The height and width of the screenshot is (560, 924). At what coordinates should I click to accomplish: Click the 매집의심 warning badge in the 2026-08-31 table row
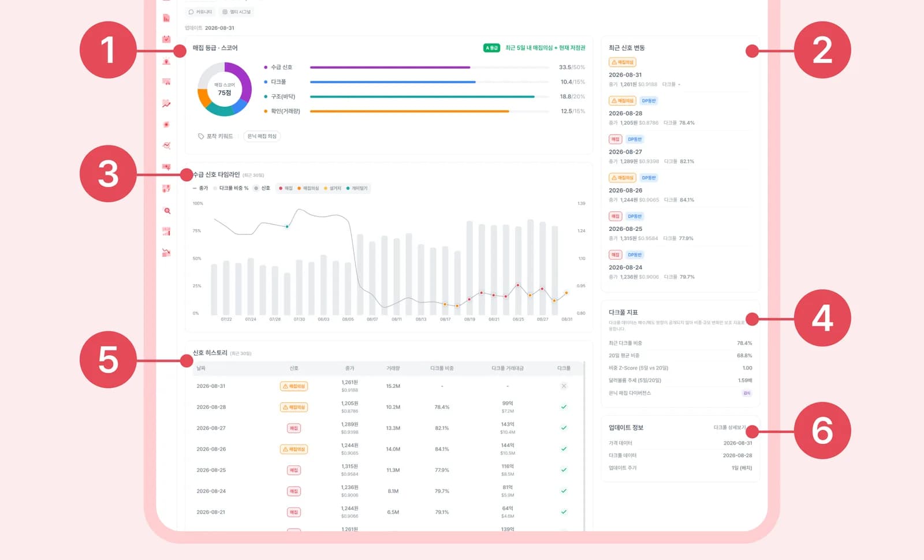click(294, 386)
